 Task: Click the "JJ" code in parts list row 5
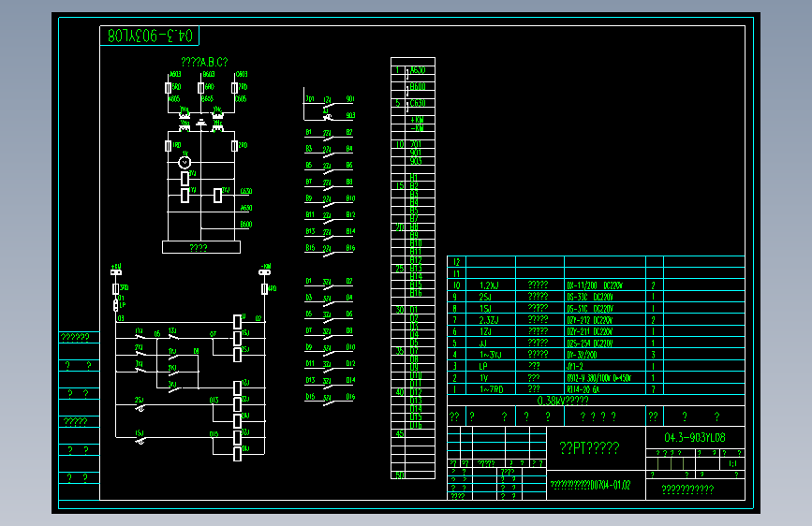point(483,343)
